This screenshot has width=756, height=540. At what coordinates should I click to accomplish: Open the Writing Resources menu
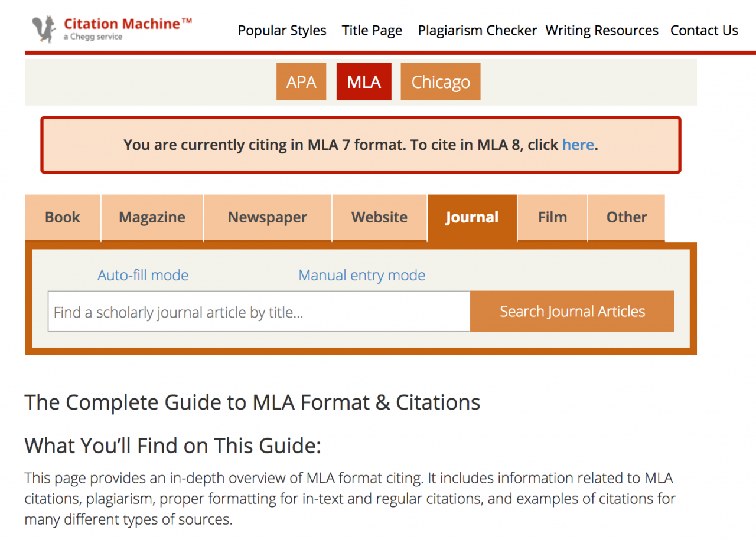[602, 31]
